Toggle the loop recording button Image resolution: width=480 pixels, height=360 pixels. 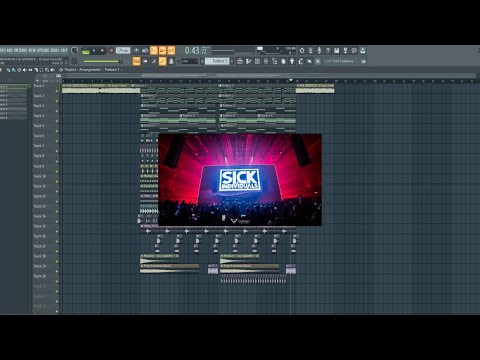click(171, 50)
